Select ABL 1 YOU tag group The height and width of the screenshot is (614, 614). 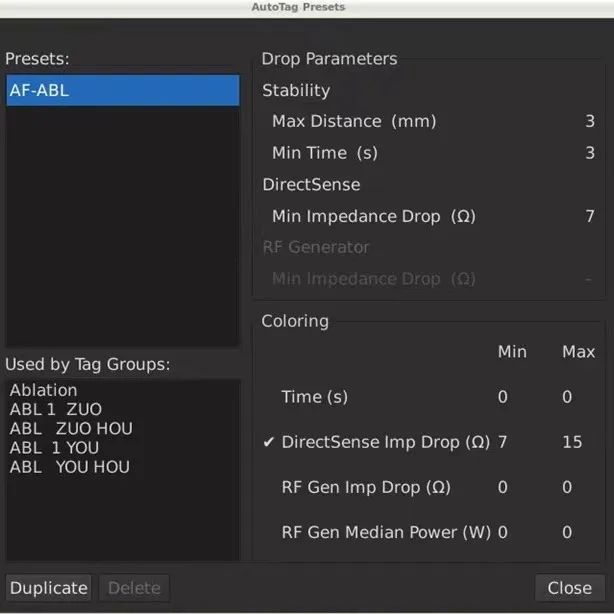(x=54, y=447)
